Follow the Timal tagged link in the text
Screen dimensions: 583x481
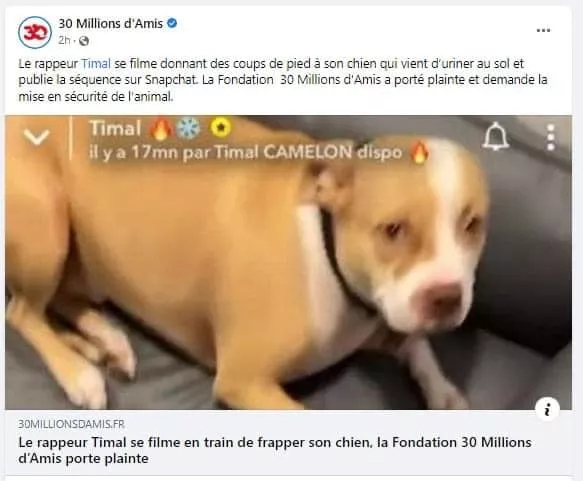pos(96,64)
